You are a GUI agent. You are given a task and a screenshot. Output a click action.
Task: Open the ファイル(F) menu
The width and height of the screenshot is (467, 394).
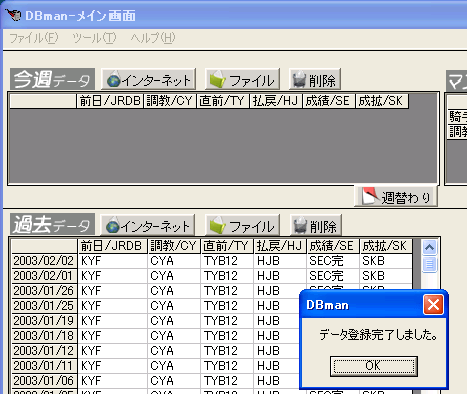33,38
